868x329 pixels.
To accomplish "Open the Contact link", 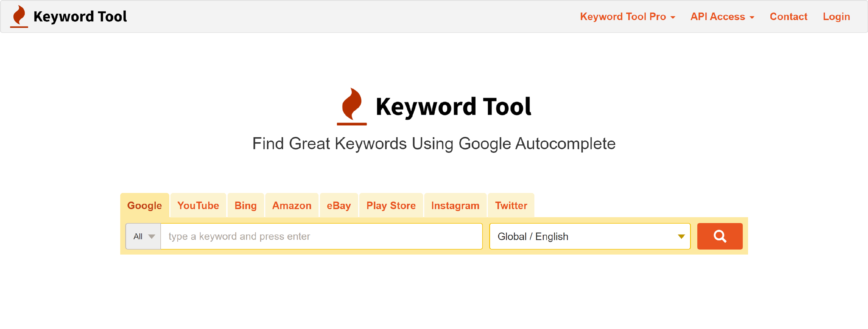I will pyautogui.click(x=788, y=16).
